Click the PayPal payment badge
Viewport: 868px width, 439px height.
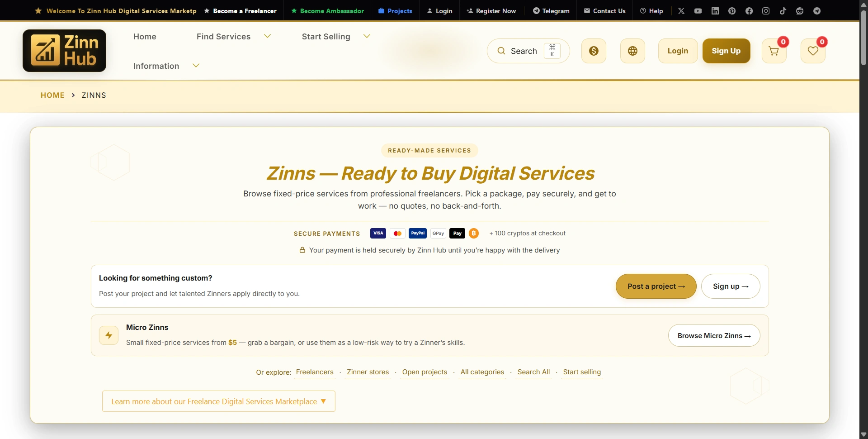[x=418, y=233]
